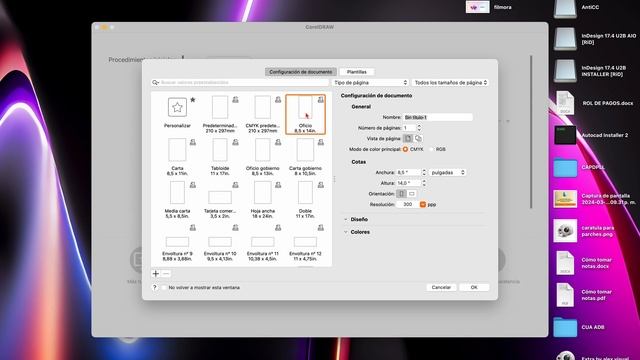This screenshot has width=640, height=360.
Task: Open the filmora desktop icon
Action: 478,7
